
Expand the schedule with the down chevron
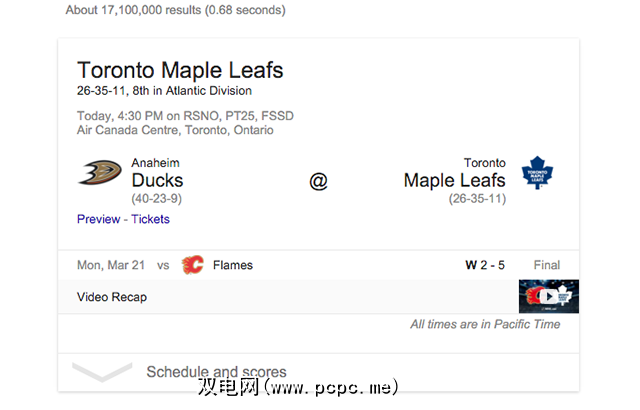[103, 372]
